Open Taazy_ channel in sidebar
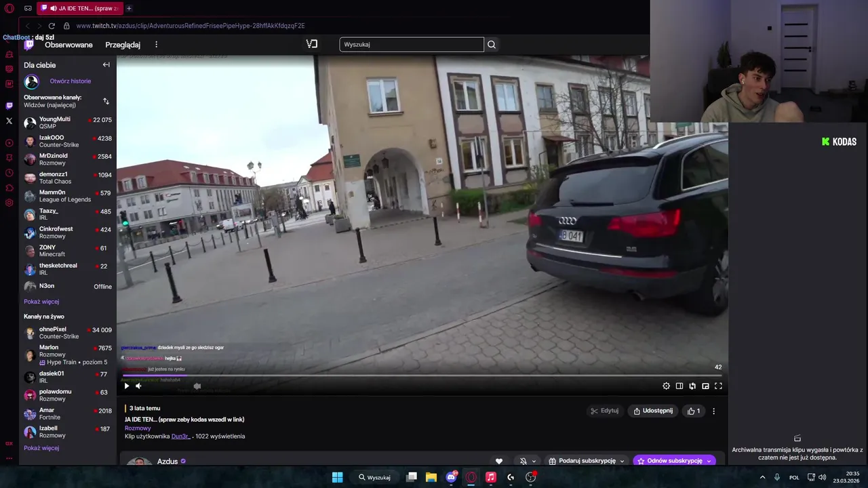This screenshot has height=488, width=868. pyautogui.click(x=68, y=214)
